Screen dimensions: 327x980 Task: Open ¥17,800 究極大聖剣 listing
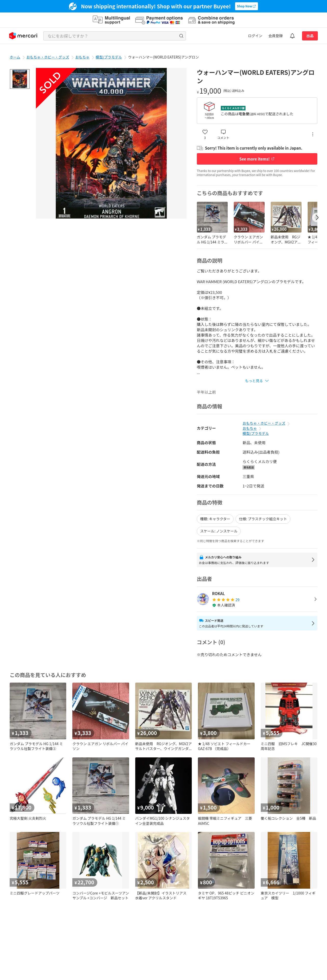pos(38,789)
